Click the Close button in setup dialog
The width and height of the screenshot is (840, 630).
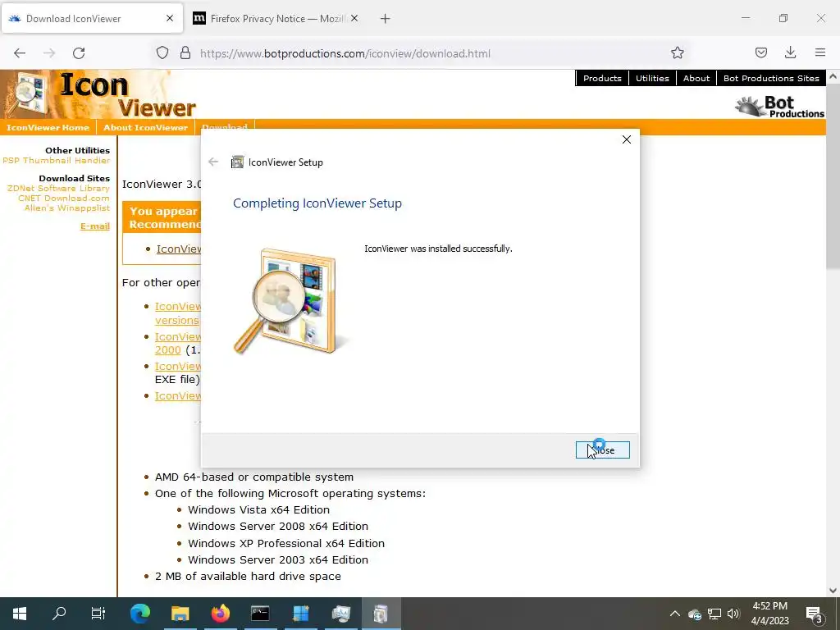pos(603,450)
